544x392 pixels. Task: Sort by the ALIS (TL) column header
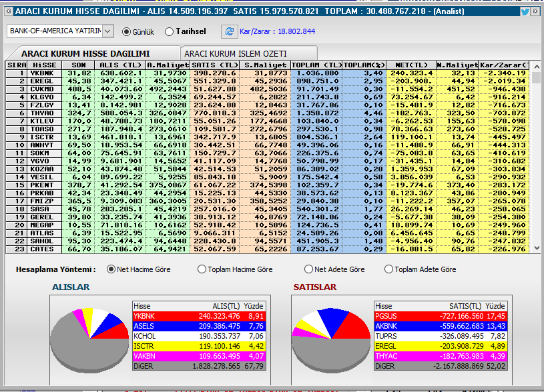click(x=120, y=65)
